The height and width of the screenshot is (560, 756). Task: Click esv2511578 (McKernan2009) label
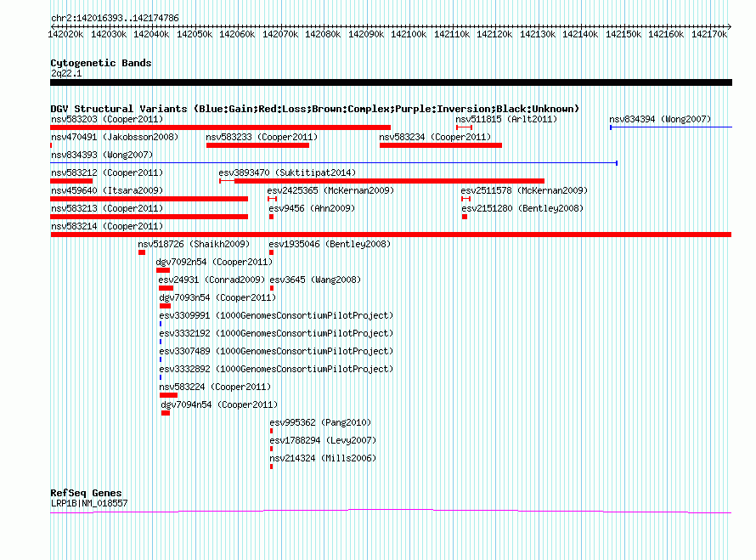pyautogui.click(x=525, y=190)
